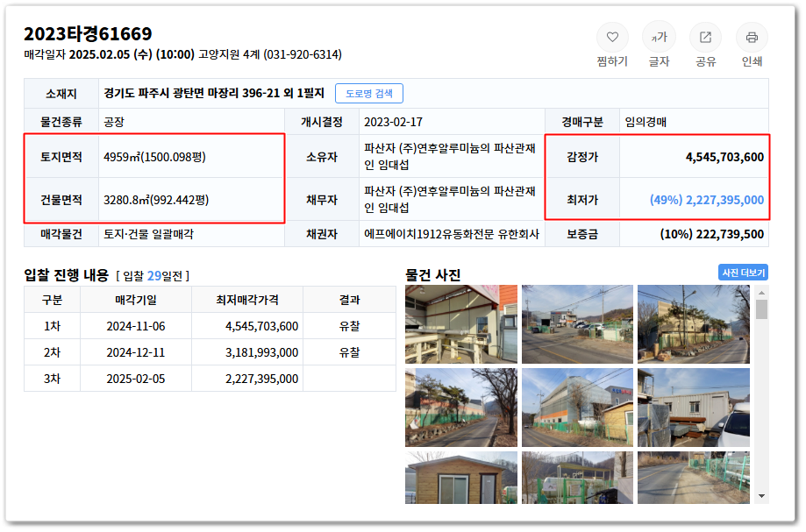The width and height of the screenshot is (806, 532).
Task: Click the 결과 column header
Action: tap(350, 300)
